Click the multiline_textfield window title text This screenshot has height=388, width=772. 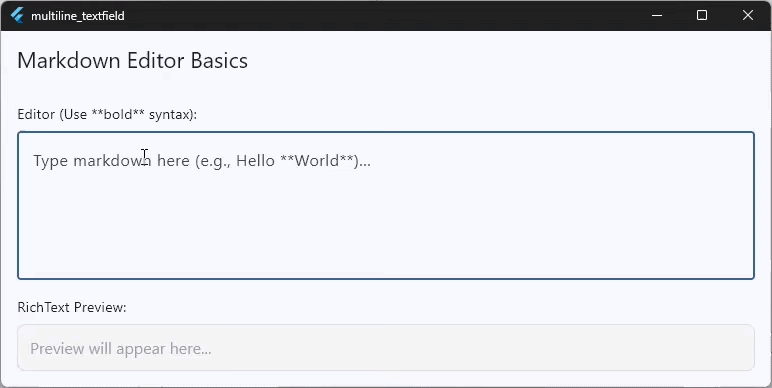click(78, 16)
